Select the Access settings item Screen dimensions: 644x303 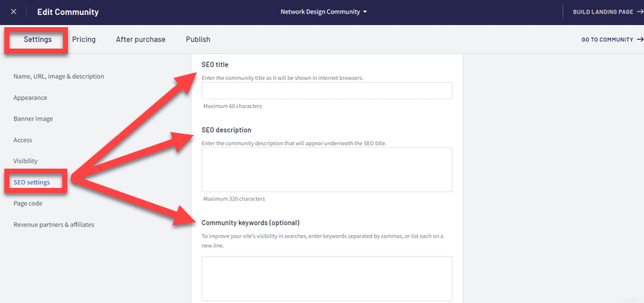tap(23, 140)
